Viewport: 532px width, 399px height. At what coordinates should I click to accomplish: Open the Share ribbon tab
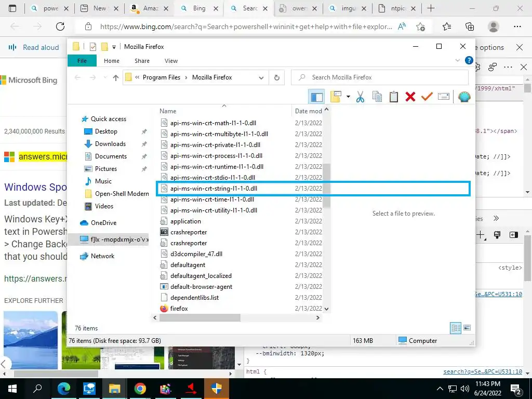click(x=142, y=61)
